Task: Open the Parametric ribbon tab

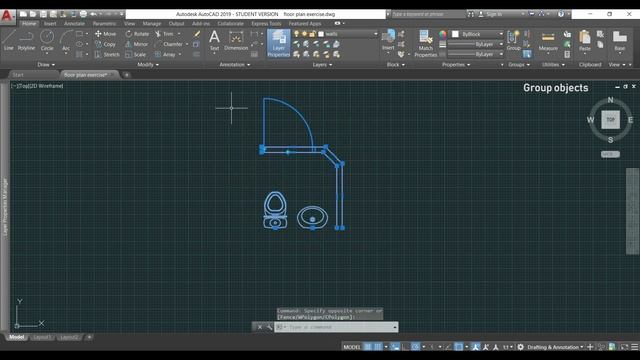Action: [x=104, y=24]
